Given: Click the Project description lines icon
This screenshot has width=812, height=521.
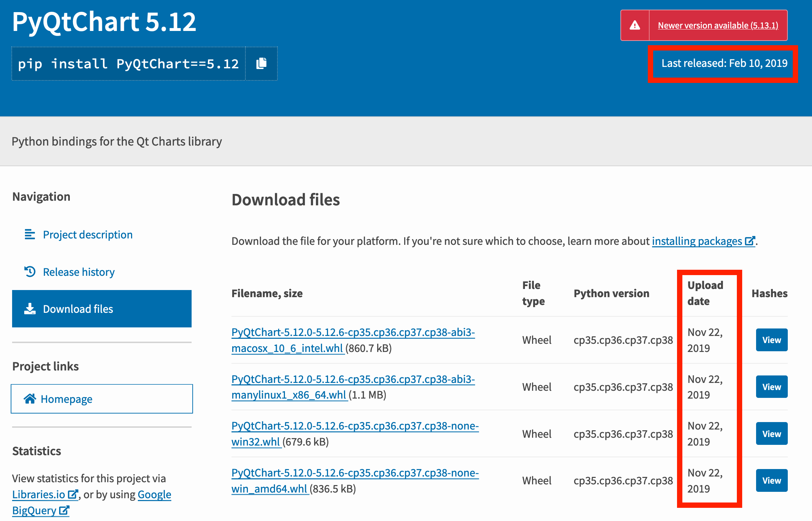Looking at the screenshot, I should coord(30,235).
